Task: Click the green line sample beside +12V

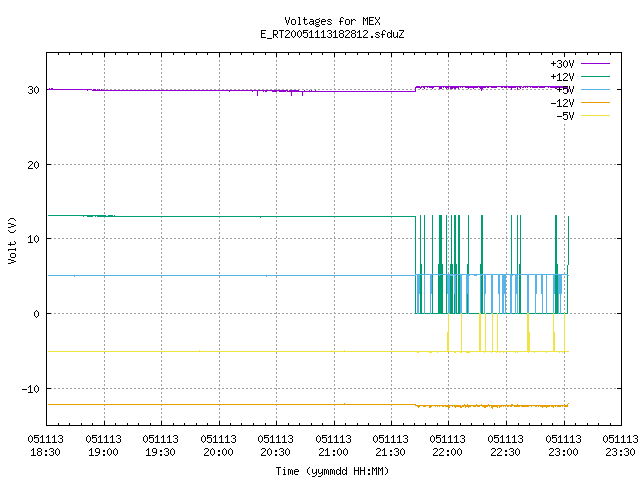Action: click(595, 76)
